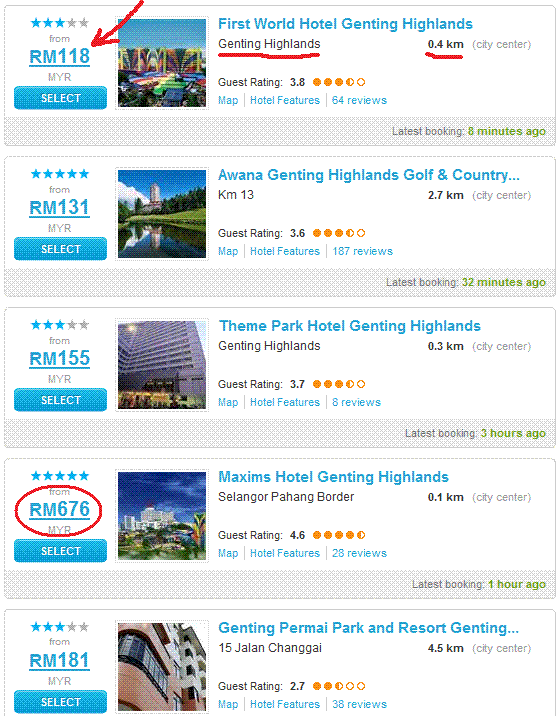Click five-star rating icons for Maxims Hotel
560x716 pixels.
coord(59,476)
